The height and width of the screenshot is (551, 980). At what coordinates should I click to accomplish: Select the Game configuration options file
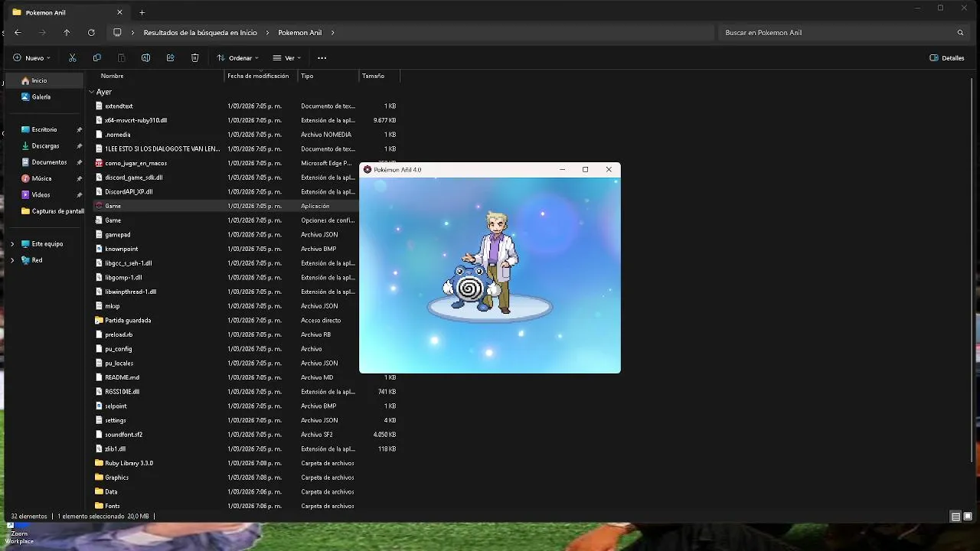coord(113,220)
